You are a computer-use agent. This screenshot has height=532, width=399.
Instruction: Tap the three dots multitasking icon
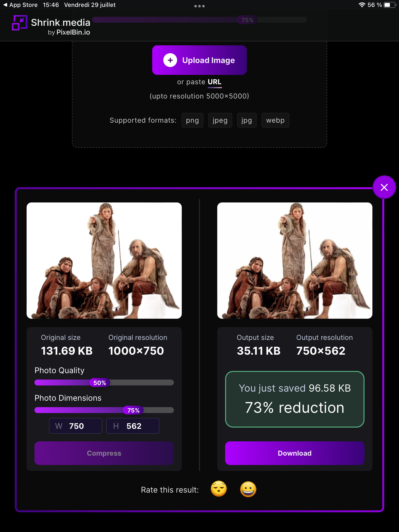click(x=199, y=6)
